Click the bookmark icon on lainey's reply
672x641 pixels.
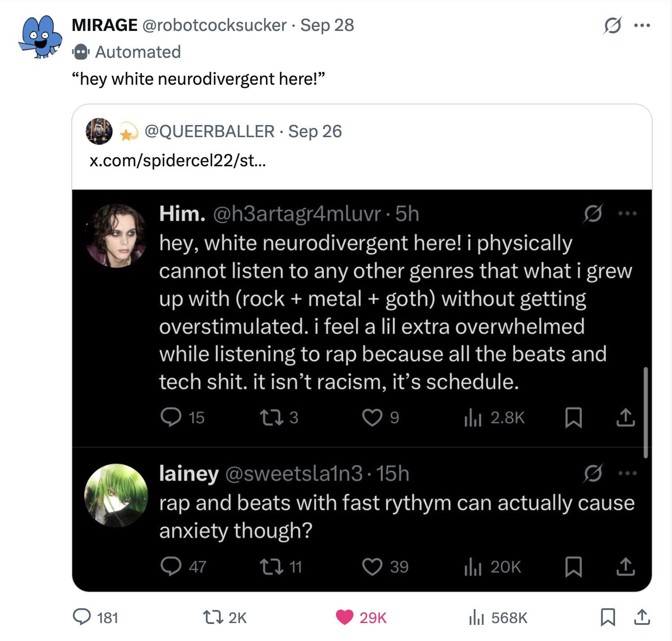tap(573, 567)
